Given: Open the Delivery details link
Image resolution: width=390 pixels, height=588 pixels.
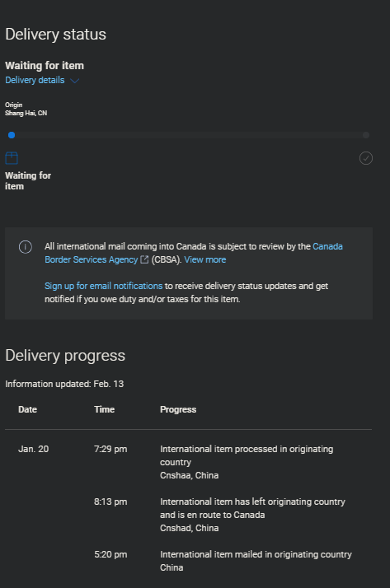Looking at the screenshot, I should click(x=35, y=80).
